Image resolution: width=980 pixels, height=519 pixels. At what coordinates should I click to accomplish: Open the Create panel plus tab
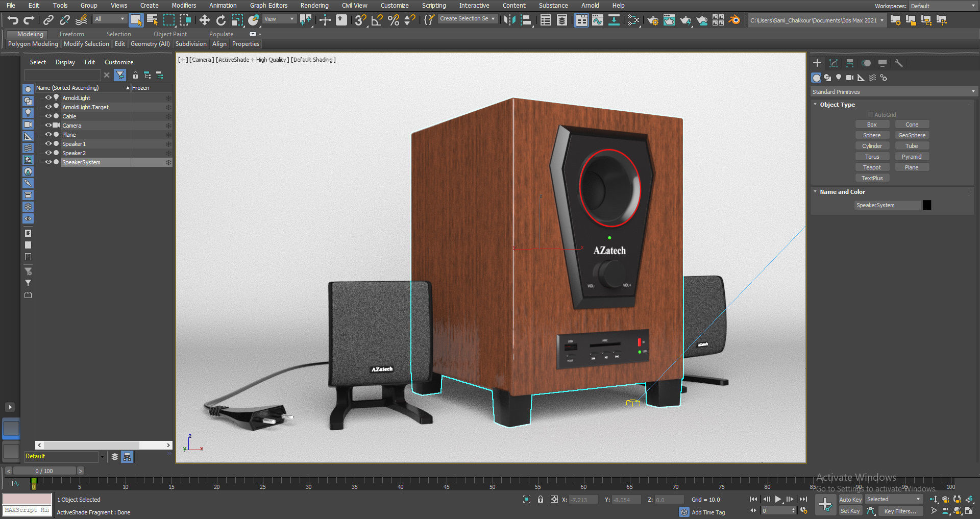(x=817, y=63)
